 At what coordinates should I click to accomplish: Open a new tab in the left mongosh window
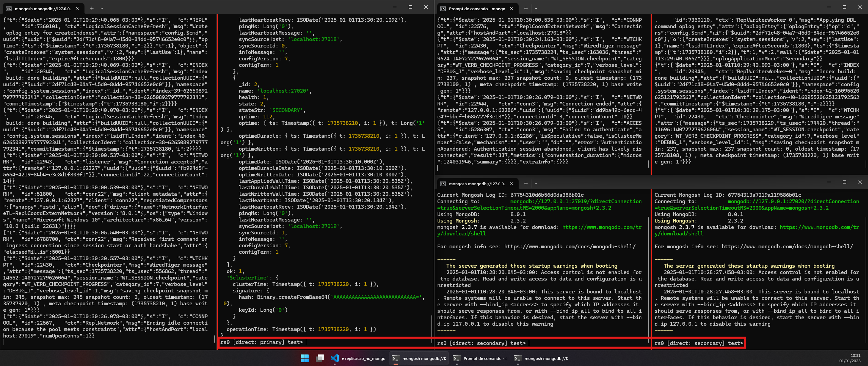tap(92, 8)
